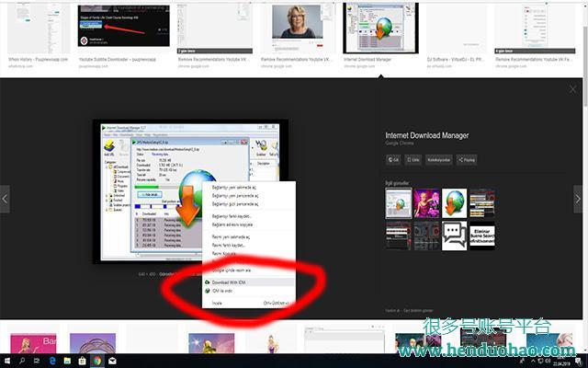The image size is (588, 368).
Task: Open the 'Whois History' result thumbnail
Action: point(39,29)
